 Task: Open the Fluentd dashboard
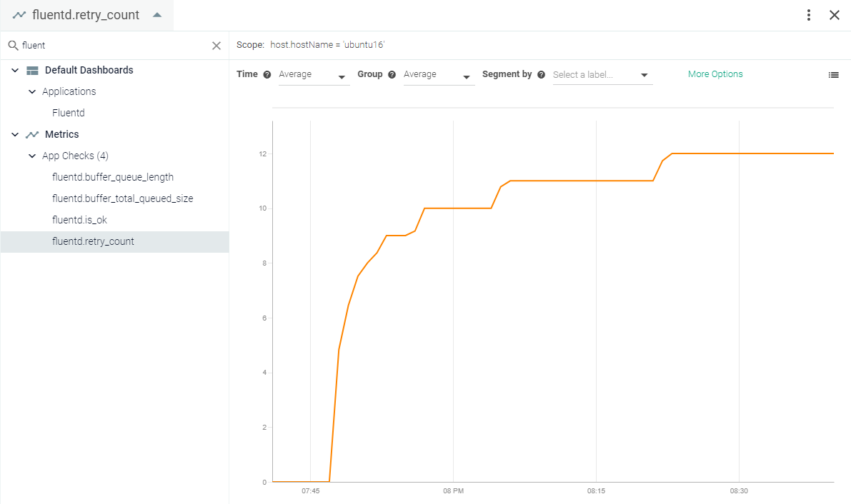tap(69, 113)
